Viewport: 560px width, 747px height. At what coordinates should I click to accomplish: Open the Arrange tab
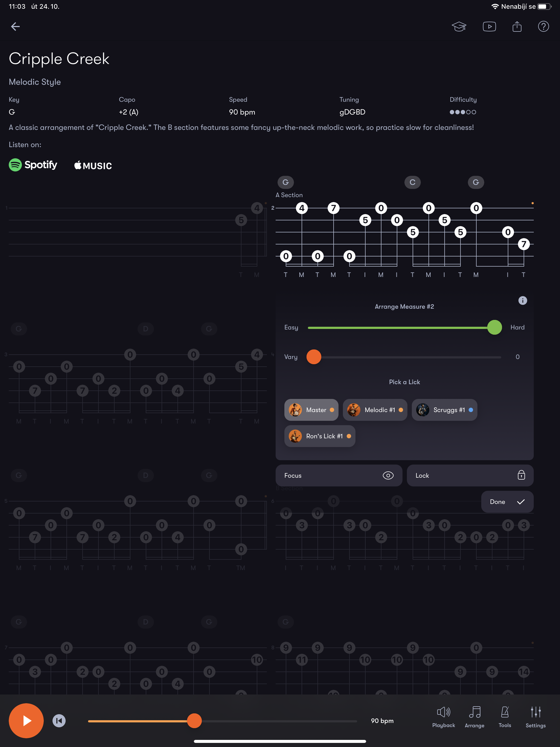(474, 717)
